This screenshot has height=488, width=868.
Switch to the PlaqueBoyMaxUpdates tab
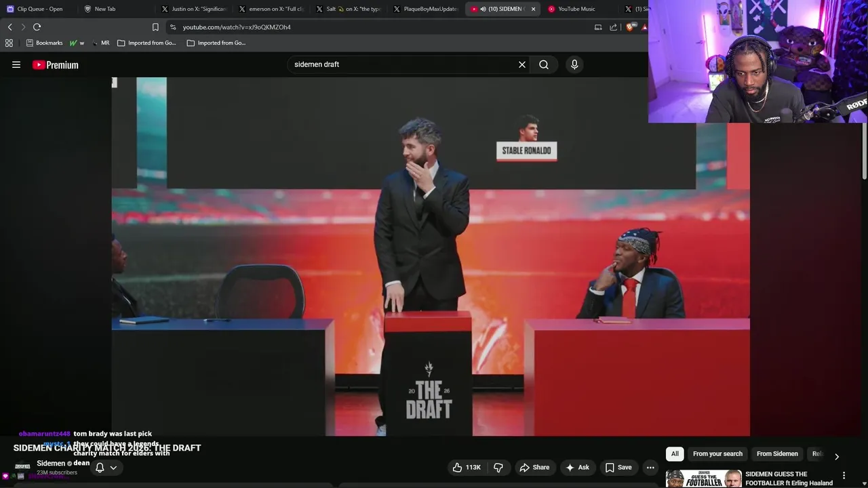point(426,9)
